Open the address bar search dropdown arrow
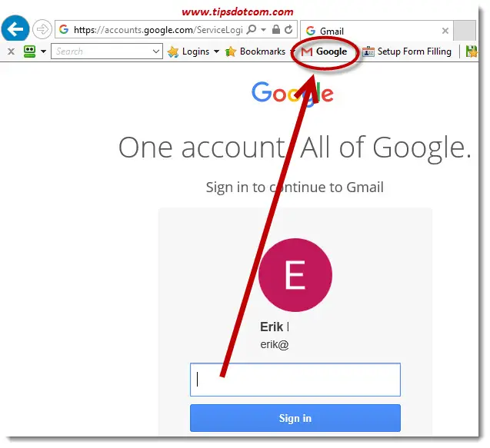Image resolution: width=490 pixels, height=448 pixels. tap(263, 30)
